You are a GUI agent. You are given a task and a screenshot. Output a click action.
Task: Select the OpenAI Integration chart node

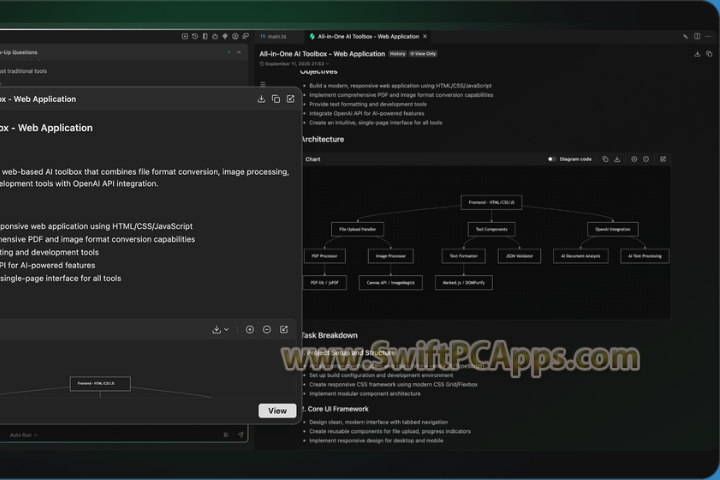(x=613, y=229)
